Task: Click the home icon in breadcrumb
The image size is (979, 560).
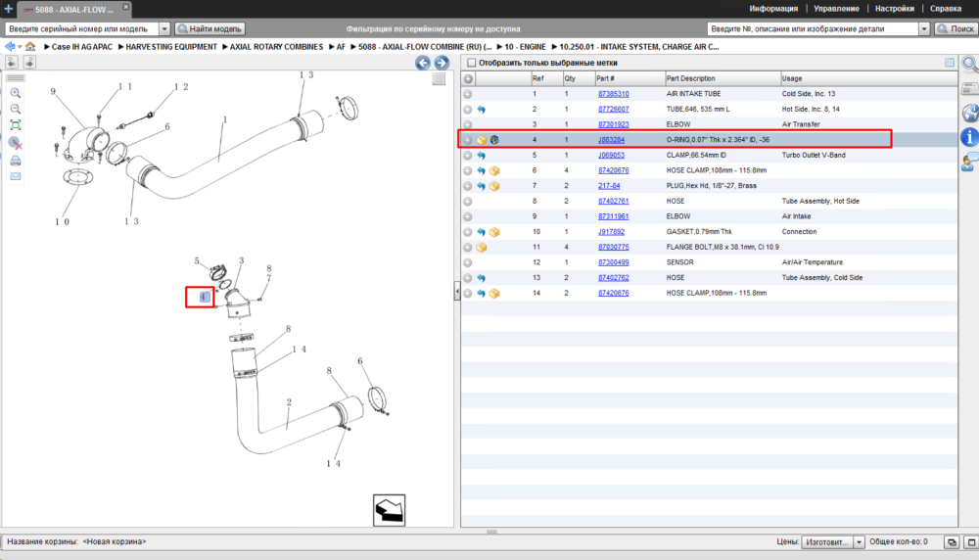Action: pyautogui.click(x=30, y=46)
